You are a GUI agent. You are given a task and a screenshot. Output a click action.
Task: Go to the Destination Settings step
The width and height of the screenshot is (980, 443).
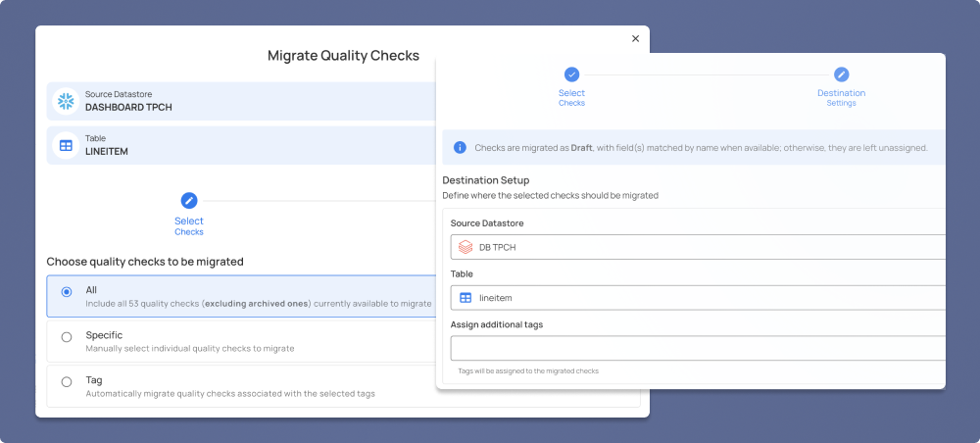tap(841, 97)
